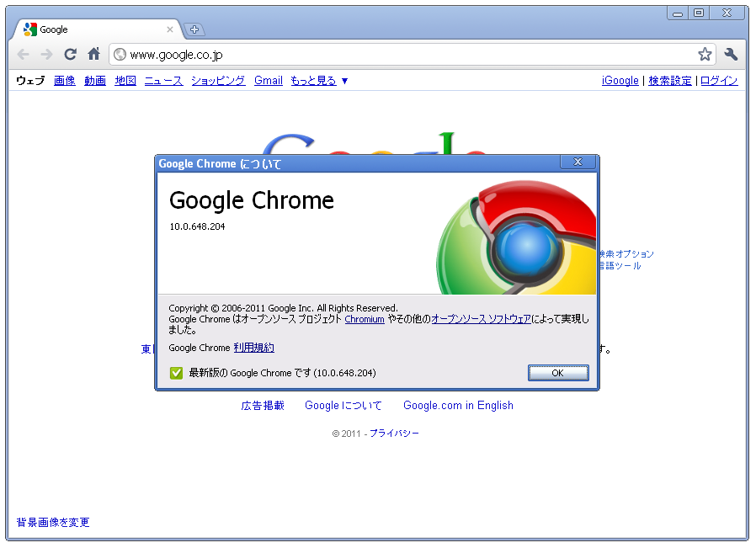
Task: Open the Gmail menu link
Action: click(269, 81)
